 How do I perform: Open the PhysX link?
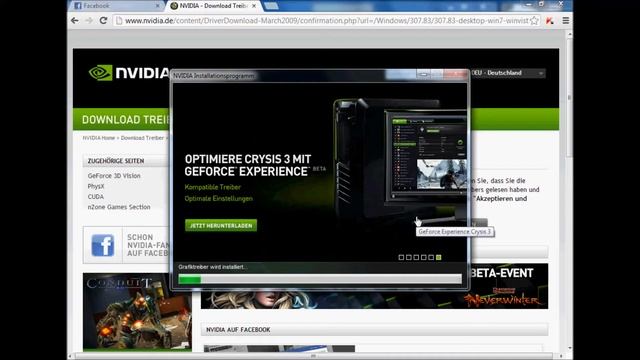[96, 186]
